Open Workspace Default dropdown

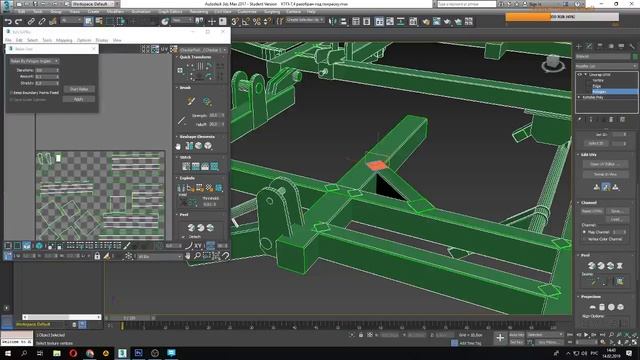point(96,4)
